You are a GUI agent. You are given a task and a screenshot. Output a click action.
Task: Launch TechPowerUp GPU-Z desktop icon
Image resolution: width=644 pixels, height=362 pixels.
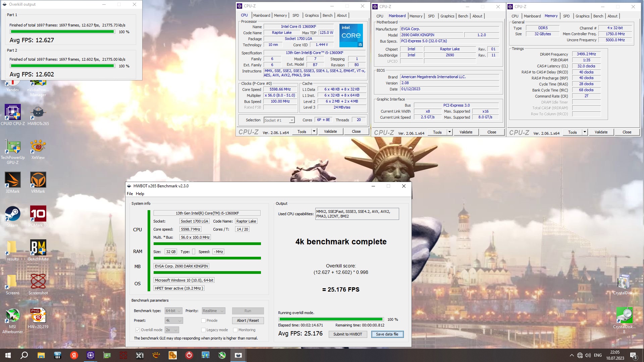tap(13, 152)
